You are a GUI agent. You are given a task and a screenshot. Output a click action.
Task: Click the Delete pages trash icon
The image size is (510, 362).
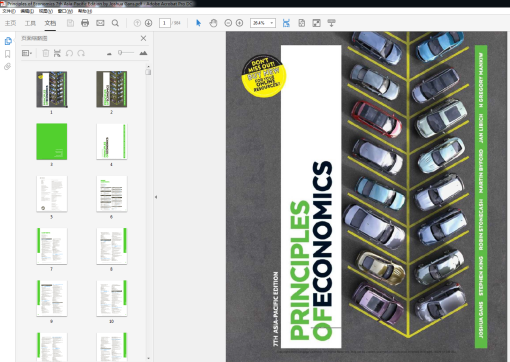46,53
